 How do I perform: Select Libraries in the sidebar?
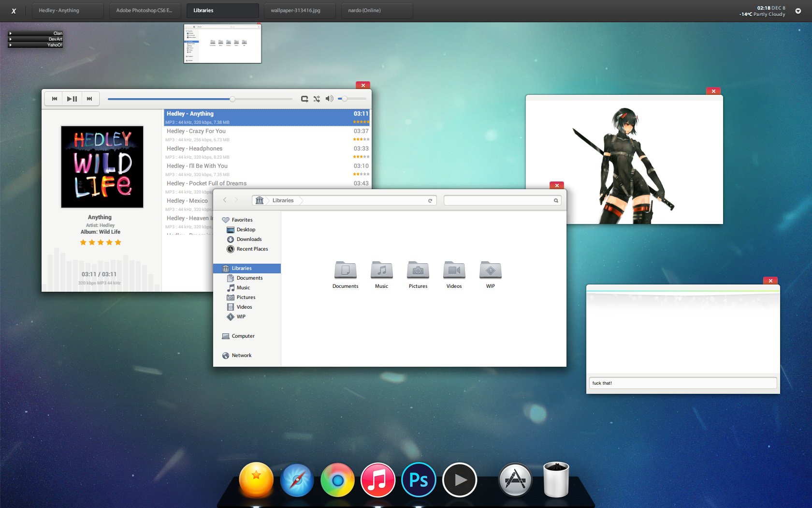(x=247, y=268)
